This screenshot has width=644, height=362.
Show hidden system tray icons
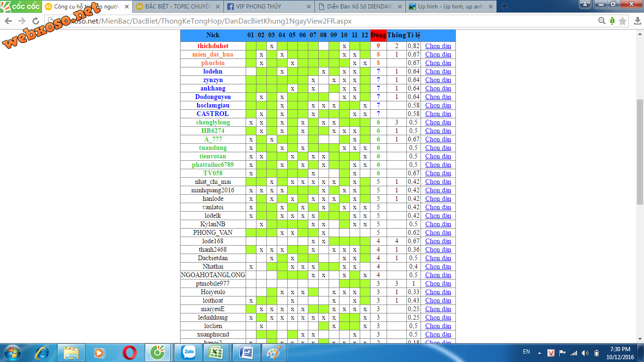pos(540,353)
